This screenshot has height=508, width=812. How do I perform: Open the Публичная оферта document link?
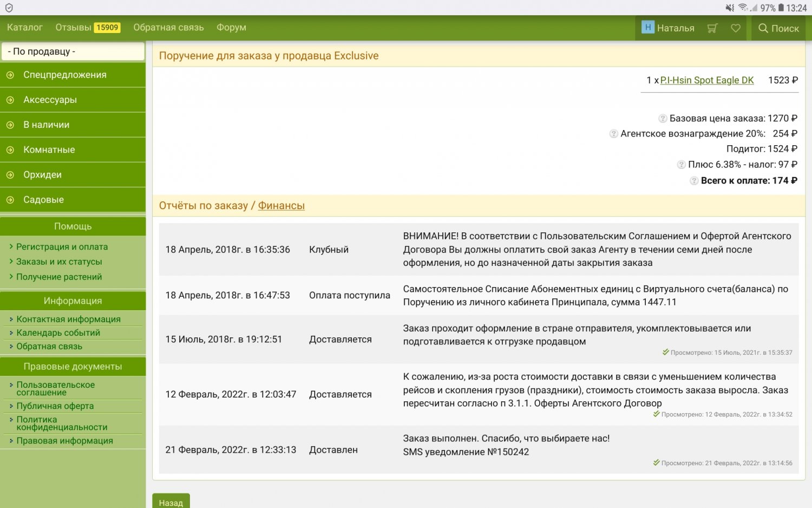coord(55,406)
